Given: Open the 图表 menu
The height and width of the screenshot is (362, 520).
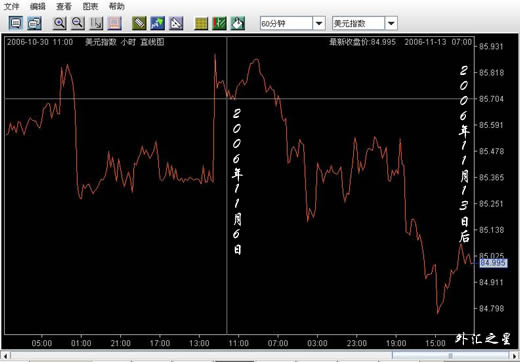Looking at the screenshot, I should pyautogui.click(x=90, y=6).
